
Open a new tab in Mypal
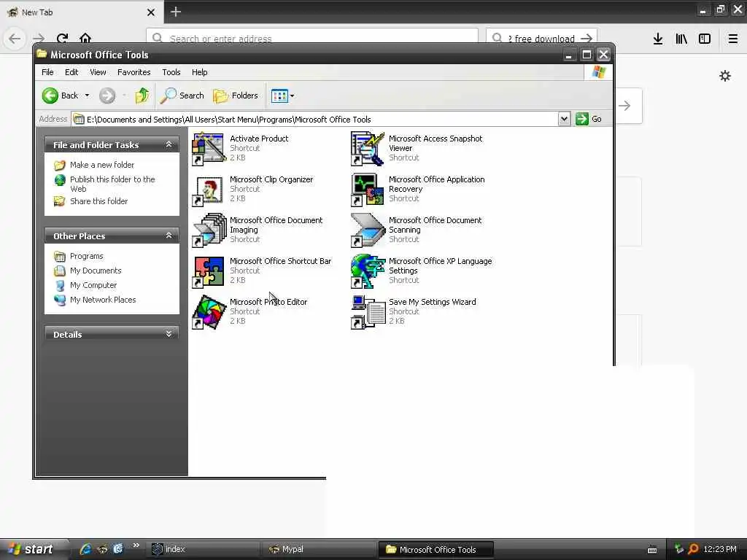176,12
